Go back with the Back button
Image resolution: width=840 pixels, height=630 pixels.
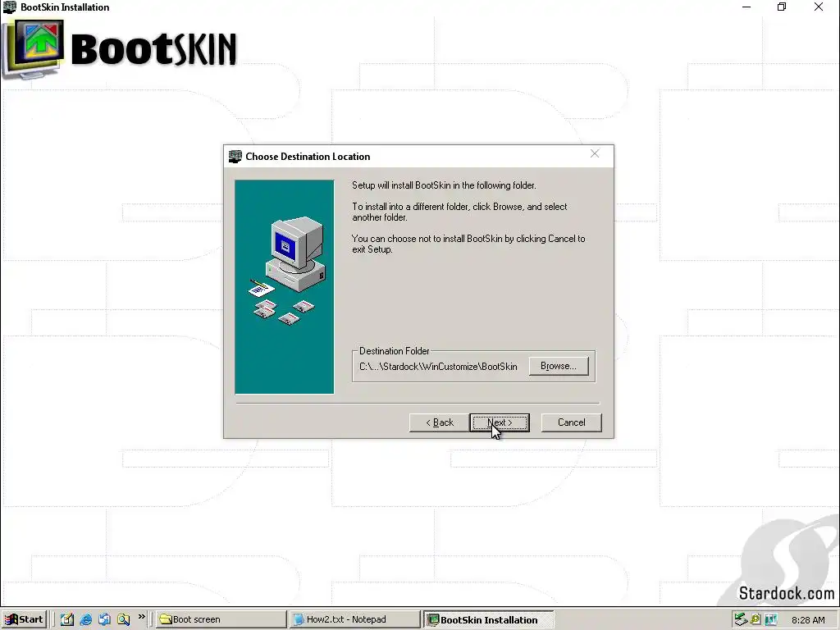point(440,422)
